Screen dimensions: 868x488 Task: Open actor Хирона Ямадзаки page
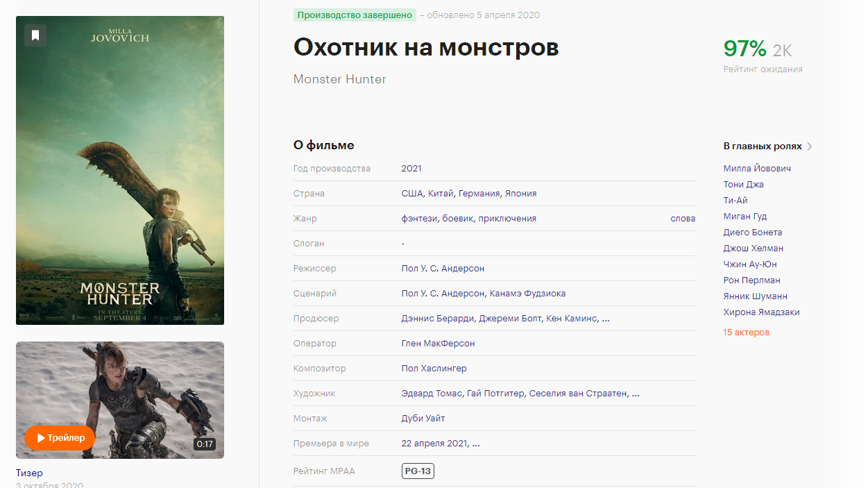pos(761,312)
